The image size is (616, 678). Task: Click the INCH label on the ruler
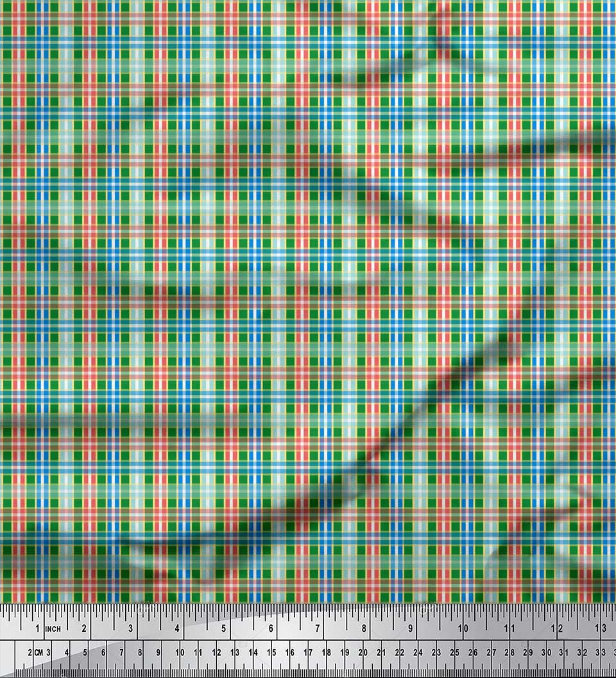[53, 629]
